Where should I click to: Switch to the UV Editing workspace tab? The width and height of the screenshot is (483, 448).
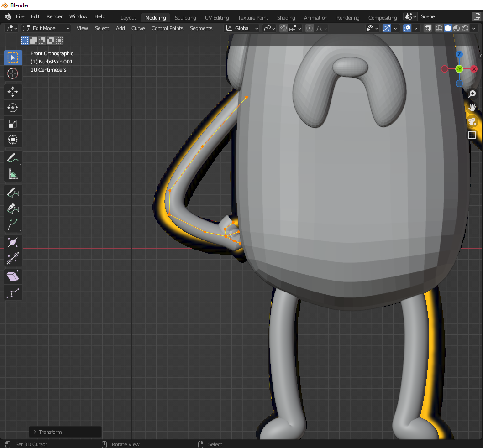tap(217, 18)
